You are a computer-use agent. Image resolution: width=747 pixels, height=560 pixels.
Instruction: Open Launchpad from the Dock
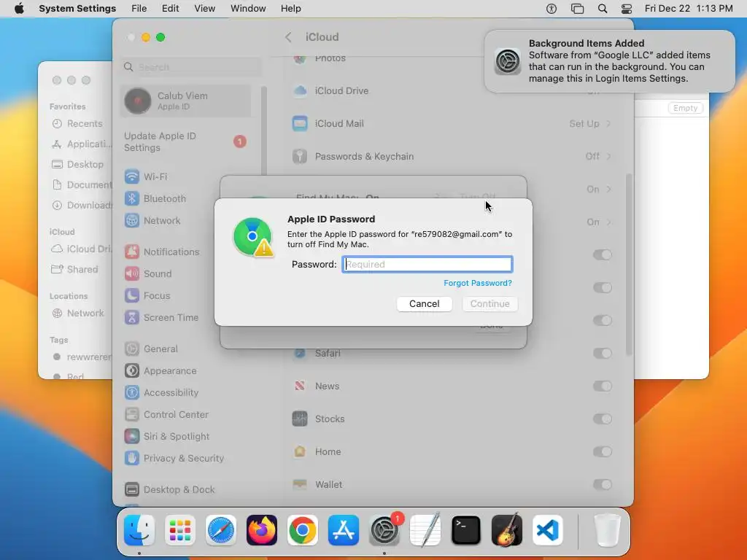click(180, 530)
